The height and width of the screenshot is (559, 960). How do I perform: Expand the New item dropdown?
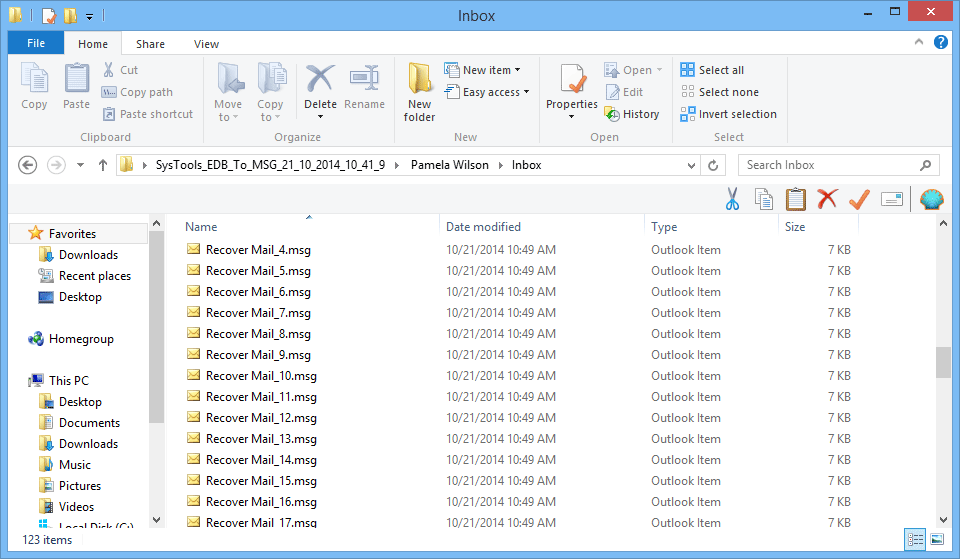coord(518,70)
